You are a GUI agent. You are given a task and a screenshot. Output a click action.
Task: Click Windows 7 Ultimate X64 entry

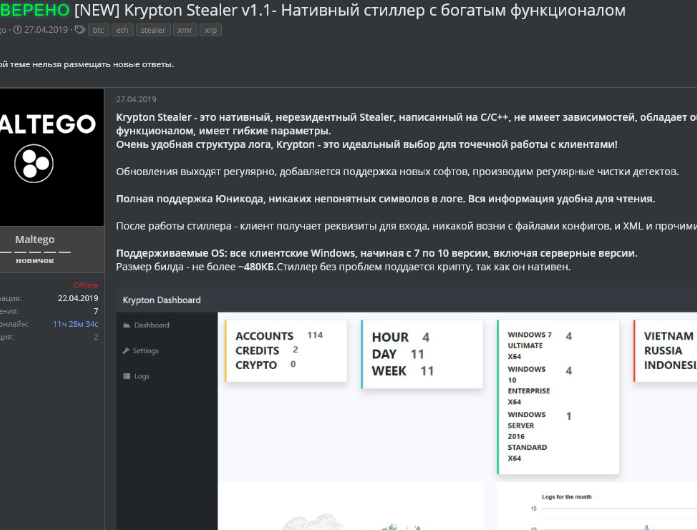click(x=540, y=345)
